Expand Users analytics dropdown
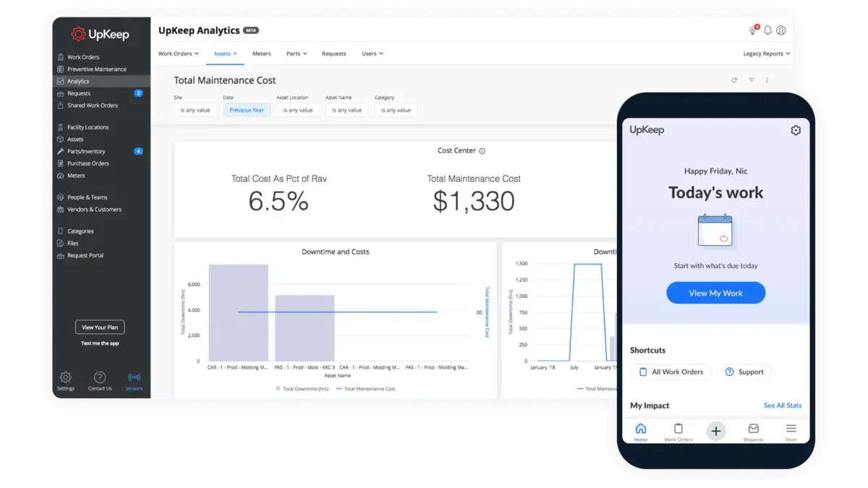Screen dimensions: 868x488 [x=373, y=53]
